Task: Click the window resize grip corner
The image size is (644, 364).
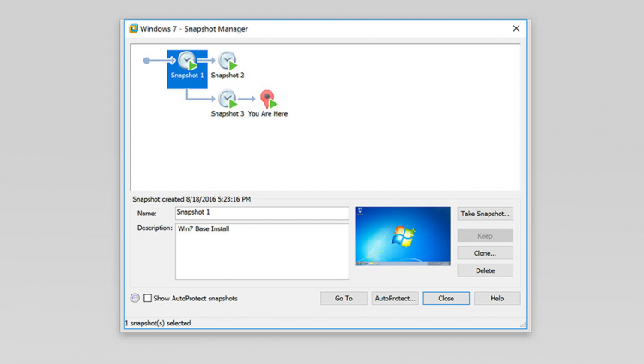Action: tap(523, 325)
